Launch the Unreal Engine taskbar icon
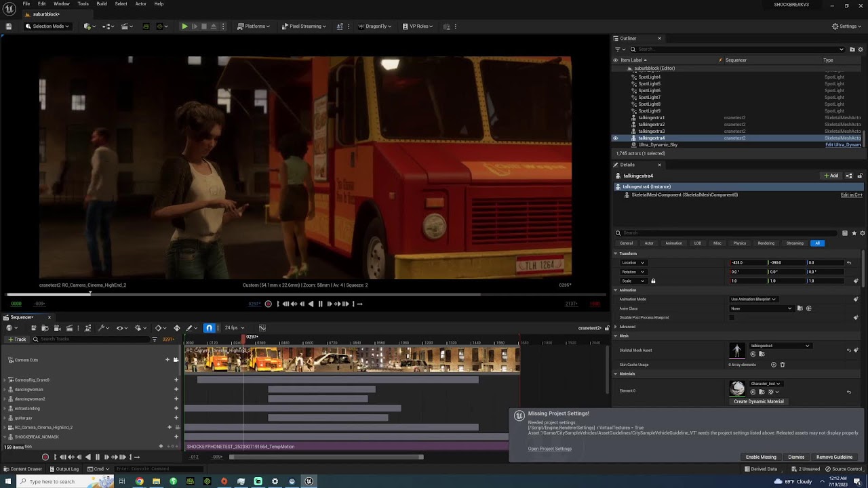This screenshot has height=488, width=868. (x=309, y=481)
